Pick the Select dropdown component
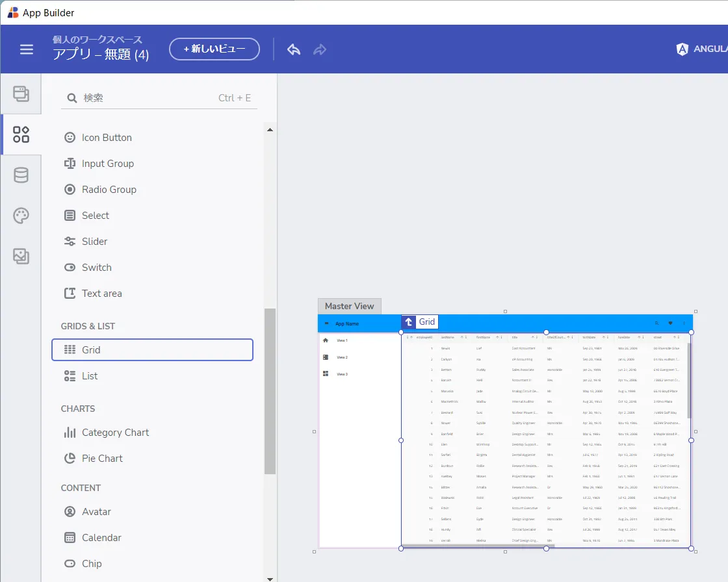Screen dimensions: 728x582 coord(95,216)
